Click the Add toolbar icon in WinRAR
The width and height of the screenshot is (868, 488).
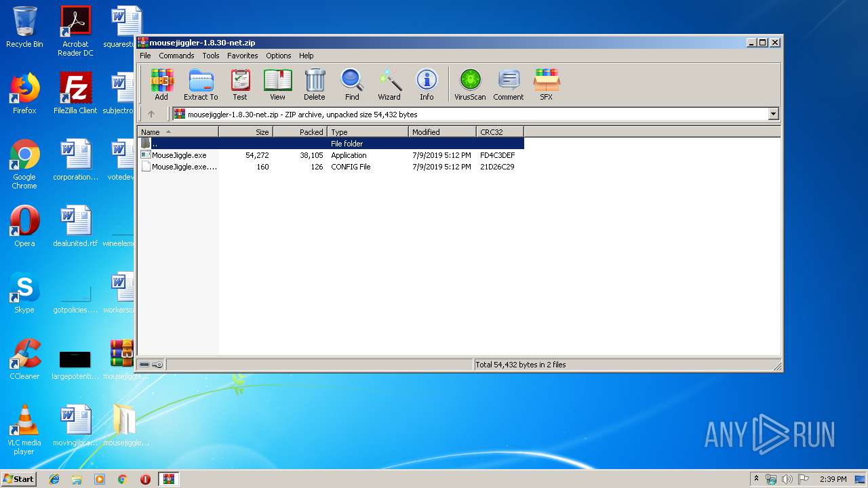(x=161, y=85)
